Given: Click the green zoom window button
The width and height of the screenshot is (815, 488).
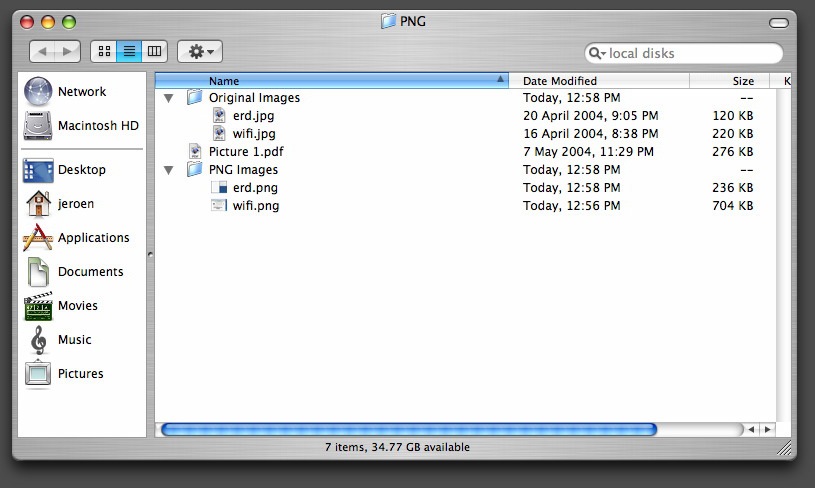Looking at the screenshot, I should pyautogui.click(x=69, y=22).
